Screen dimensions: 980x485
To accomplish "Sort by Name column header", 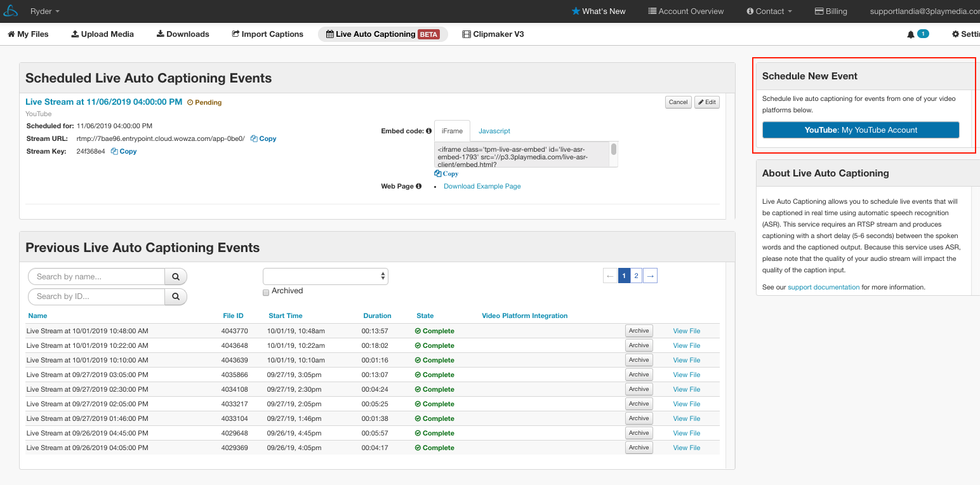I will coord(37,316).
